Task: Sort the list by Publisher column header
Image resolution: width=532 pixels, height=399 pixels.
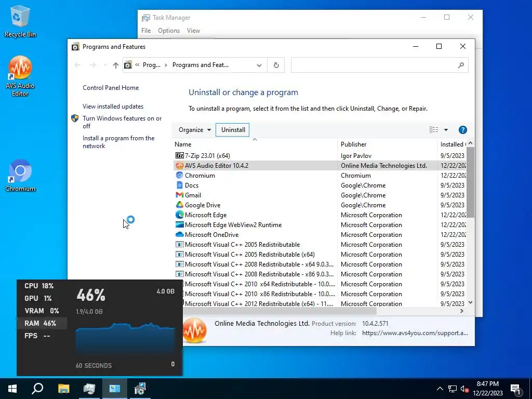Action: pyautogui.click(x=387, y=144)
